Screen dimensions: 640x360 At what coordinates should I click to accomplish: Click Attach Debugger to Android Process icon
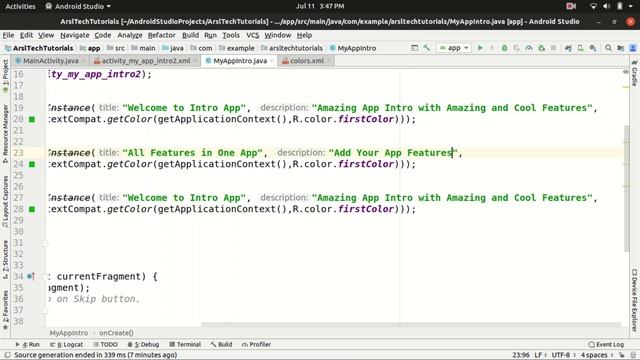(x=541, y=48)
